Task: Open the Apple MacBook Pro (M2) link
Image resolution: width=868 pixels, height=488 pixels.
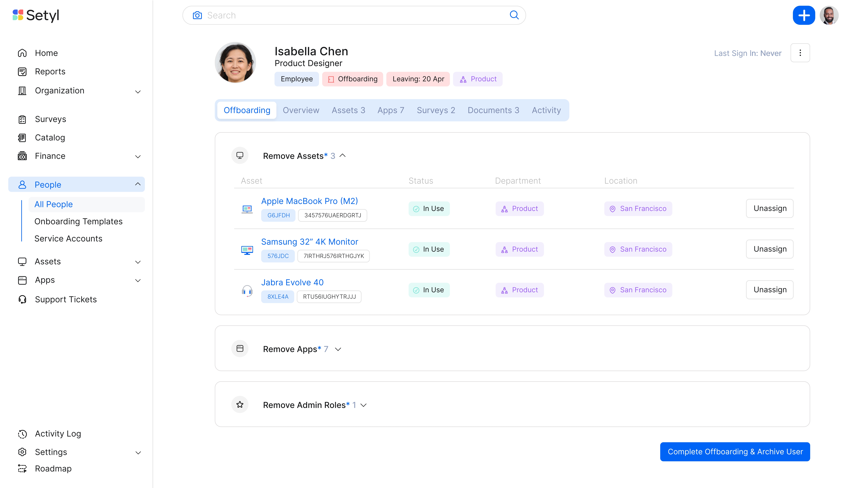Action: pos(309,201)
